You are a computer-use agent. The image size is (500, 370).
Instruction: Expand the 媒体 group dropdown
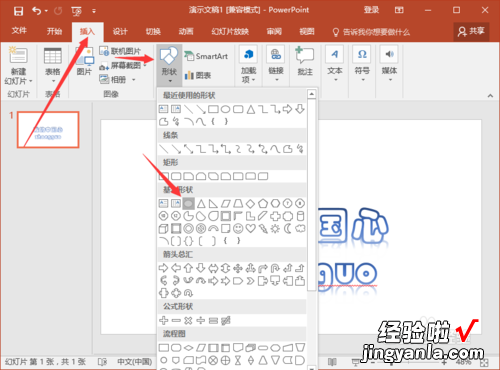coord(390,80)
